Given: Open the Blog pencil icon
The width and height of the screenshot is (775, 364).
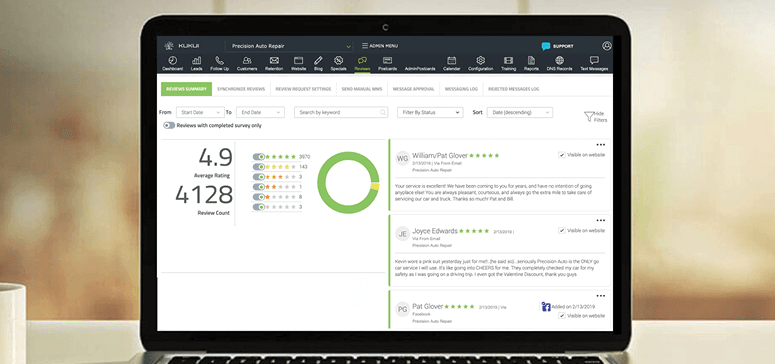Looking at the screenshot, I should click(318, 60).
